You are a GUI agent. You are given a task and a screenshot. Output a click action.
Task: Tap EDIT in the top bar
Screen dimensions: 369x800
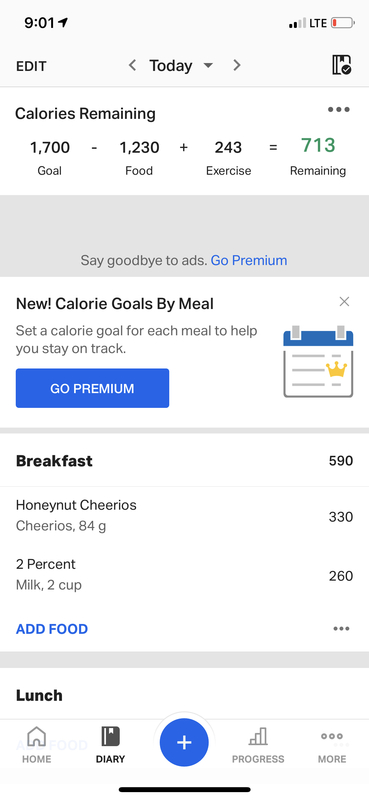coord(31,66)
